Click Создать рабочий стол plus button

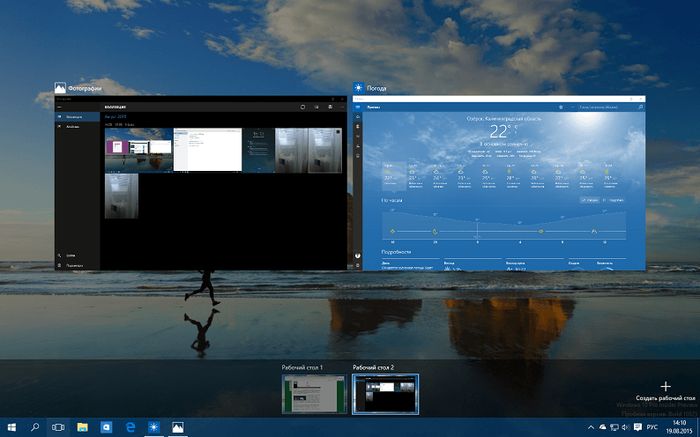tap(665, 386)
